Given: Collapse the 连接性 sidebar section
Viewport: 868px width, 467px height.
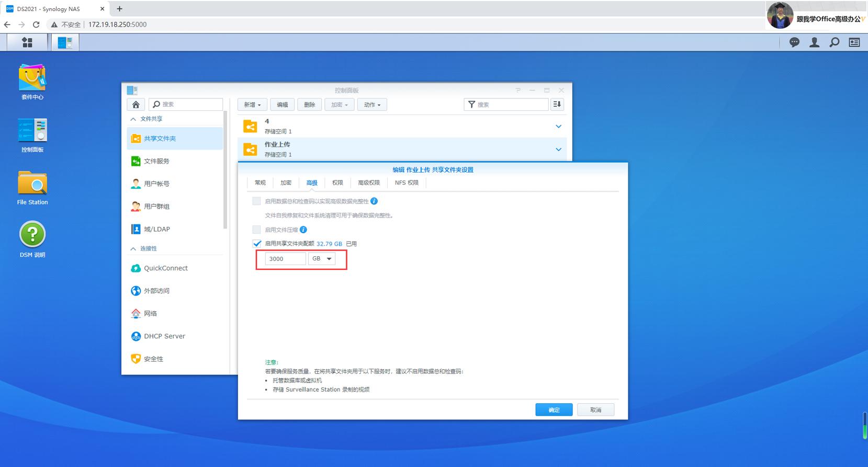Looking at the screenshot, I should coord(133,249).
